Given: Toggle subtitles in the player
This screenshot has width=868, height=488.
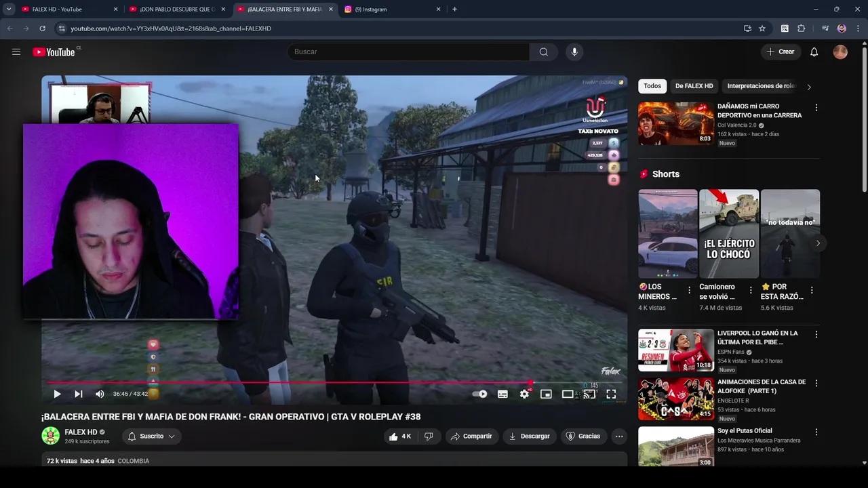Looking at the screenshot, I should pyautogui.click(x=502, y=394).
